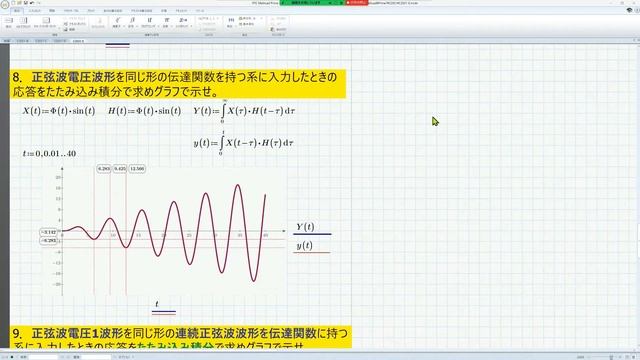Click the zoom slider in status bar
640x360 pixels.
click(x=611, y=357)
